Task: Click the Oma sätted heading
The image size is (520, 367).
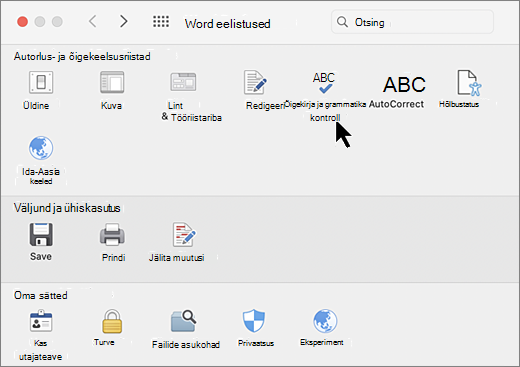Action: (x=41, y=295)
